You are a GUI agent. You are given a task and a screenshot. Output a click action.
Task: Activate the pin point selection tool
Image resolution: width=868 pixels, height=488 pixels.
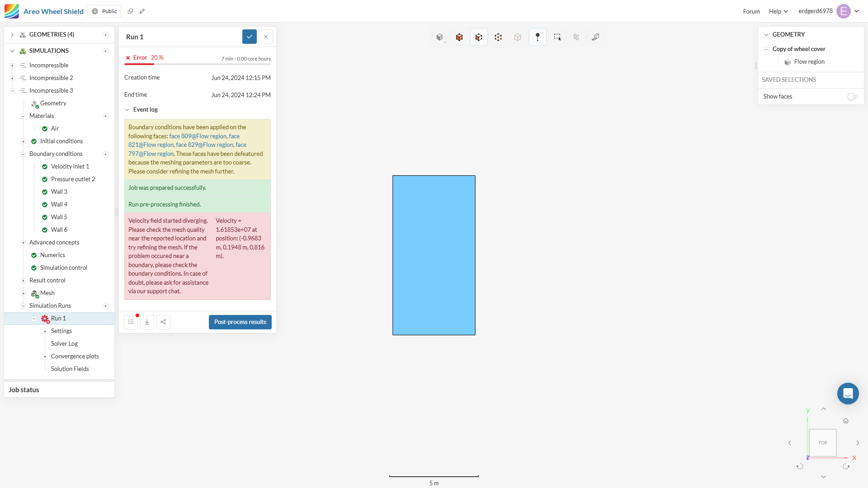click(x=538, y=37)
